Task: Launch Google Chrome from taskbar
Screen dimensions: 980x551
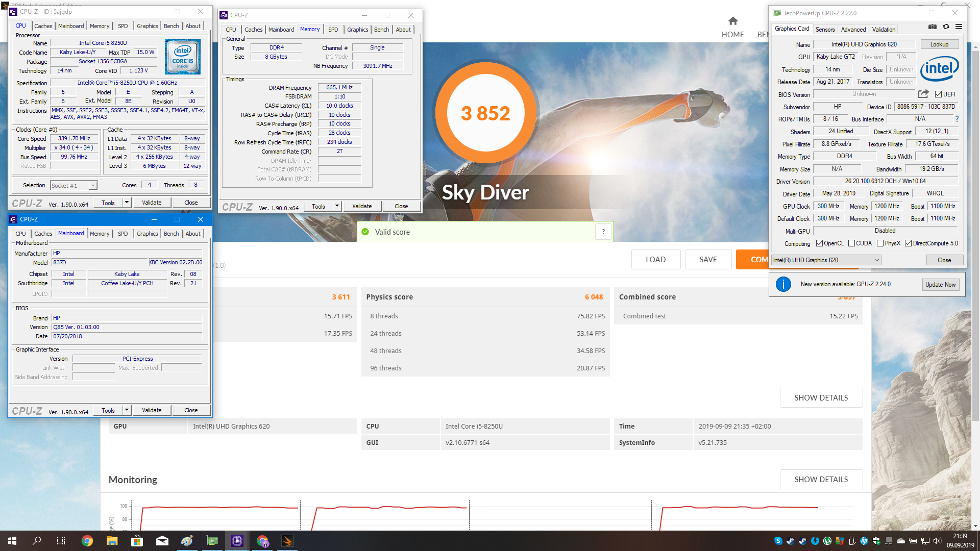Action: [x=87, y=541]
